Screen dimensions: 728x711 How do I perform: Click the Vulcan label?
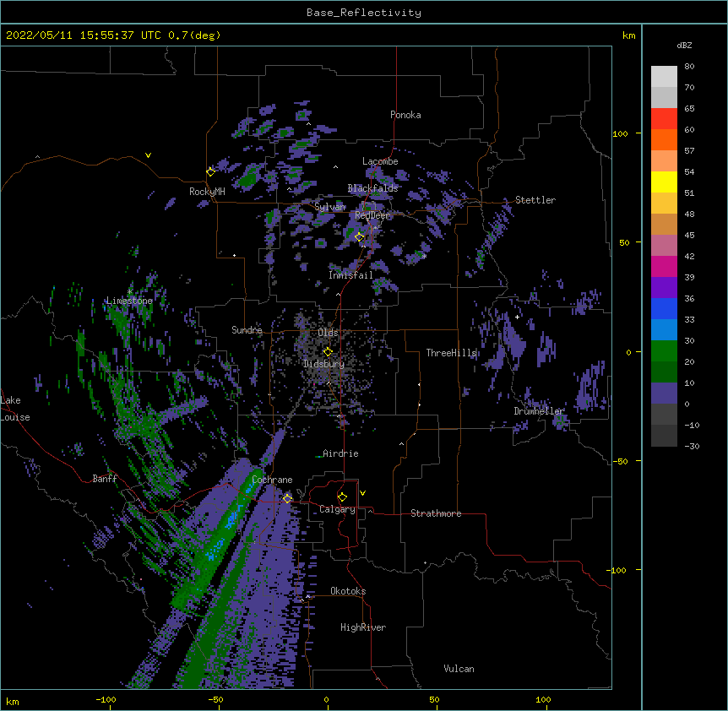[459, 669]
